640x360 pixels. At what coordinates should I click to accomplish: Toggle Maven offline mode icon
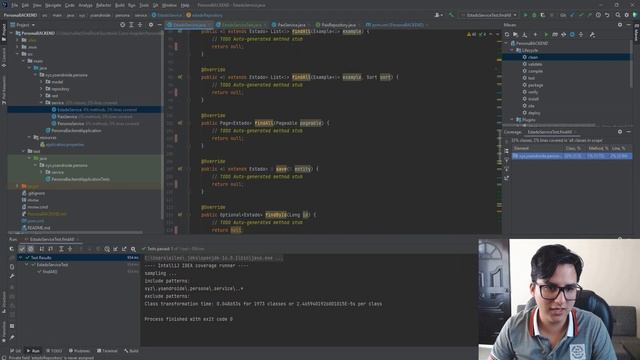click(x=563, y=35)
